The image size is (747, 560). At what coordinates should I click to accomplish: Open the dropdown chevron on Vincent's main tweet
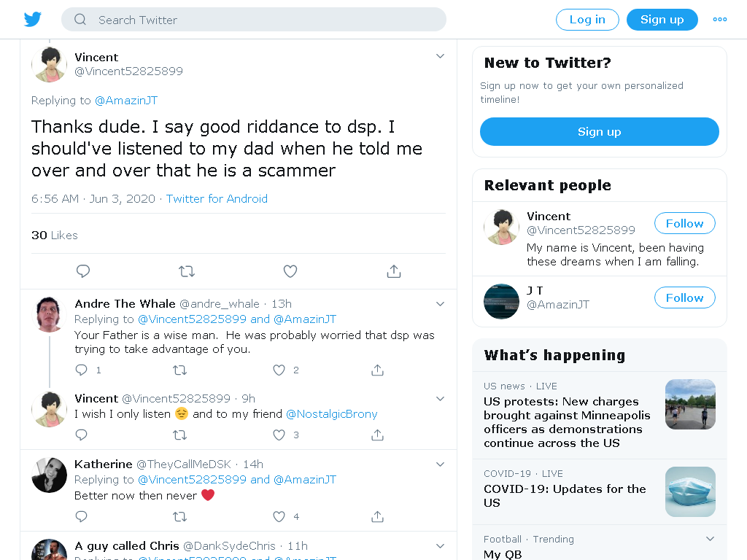coord(440,56)
